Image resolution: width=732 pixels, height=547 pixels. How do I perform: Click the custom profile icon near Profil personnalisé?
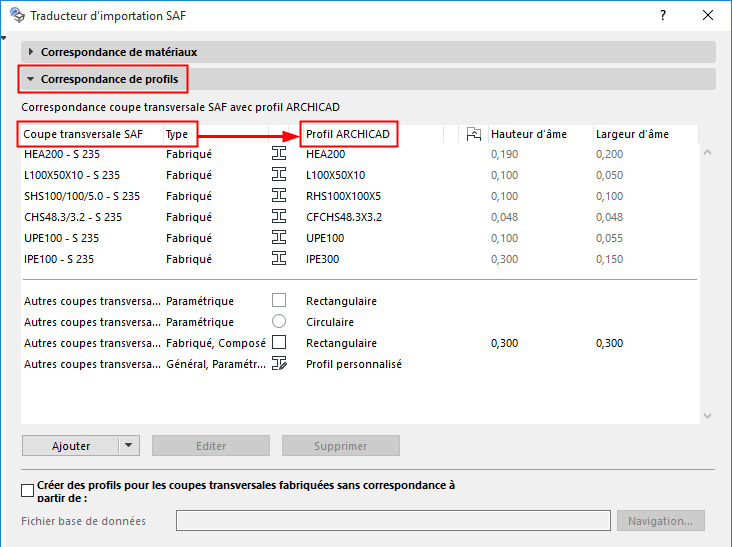tap(279, 363)
